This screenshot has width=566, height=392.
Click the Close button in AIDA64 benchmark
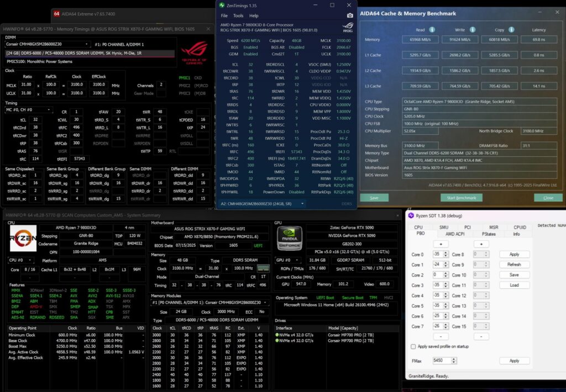click(x=548, y=198)
